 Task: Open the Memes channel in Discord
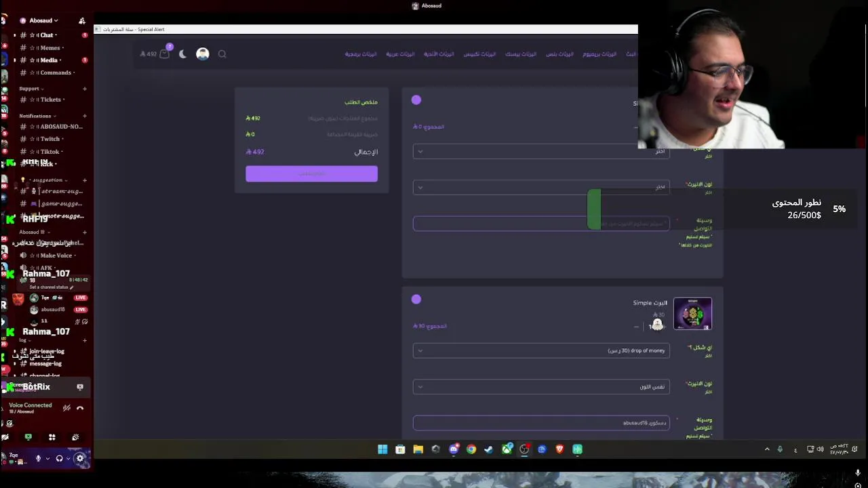click(52, 47)
